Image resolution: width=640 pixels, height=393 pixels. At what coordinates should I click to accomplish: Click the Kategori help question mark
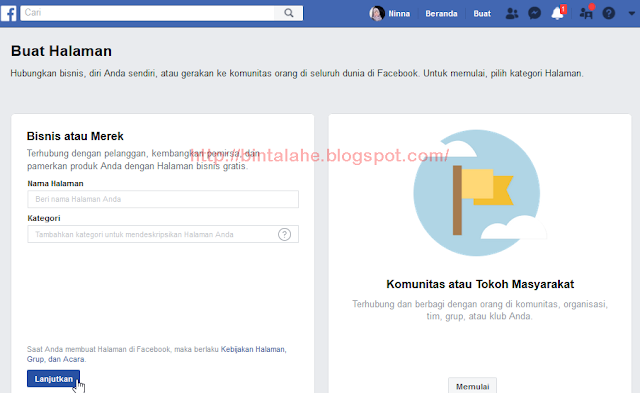(284, 234)
